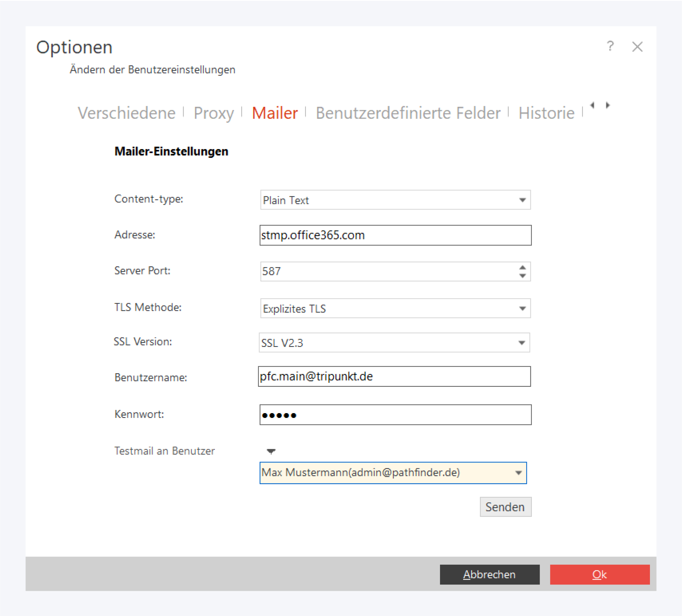Switch to the Proxy tab
The height and width of the screenshot is (616, 682).
click(213, 113)
